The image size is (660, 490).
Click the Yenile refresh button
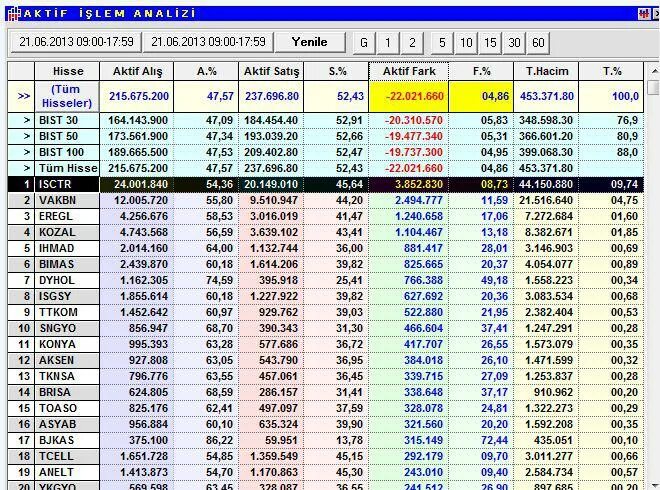310,42
